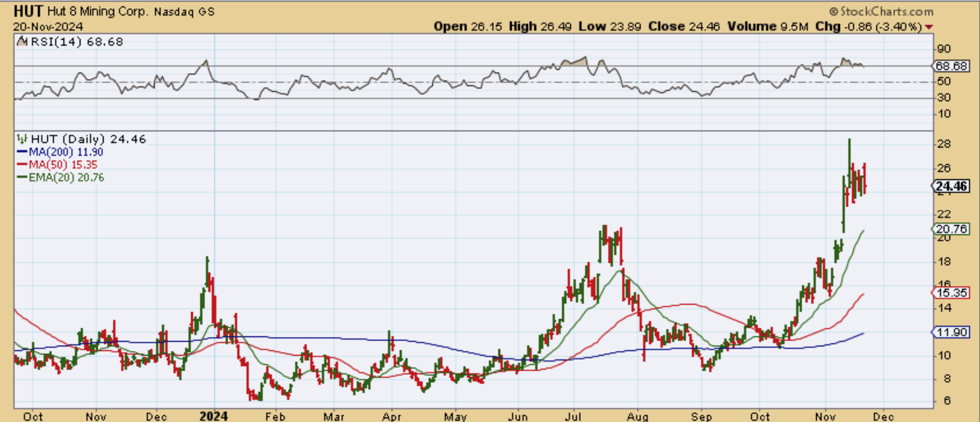Click the Aug label on the time axis
The image size is (980, 422).
pos(638,416)
